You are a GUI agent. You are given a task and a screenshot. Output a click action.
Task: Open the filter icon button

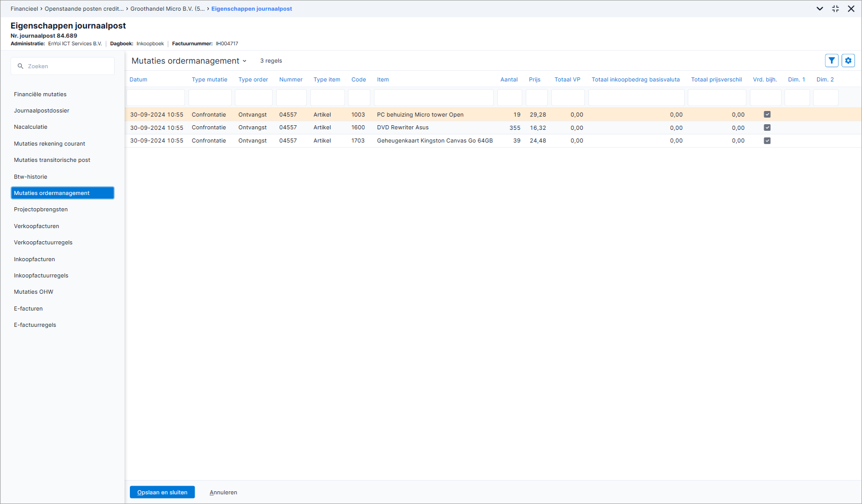(831, 61)
